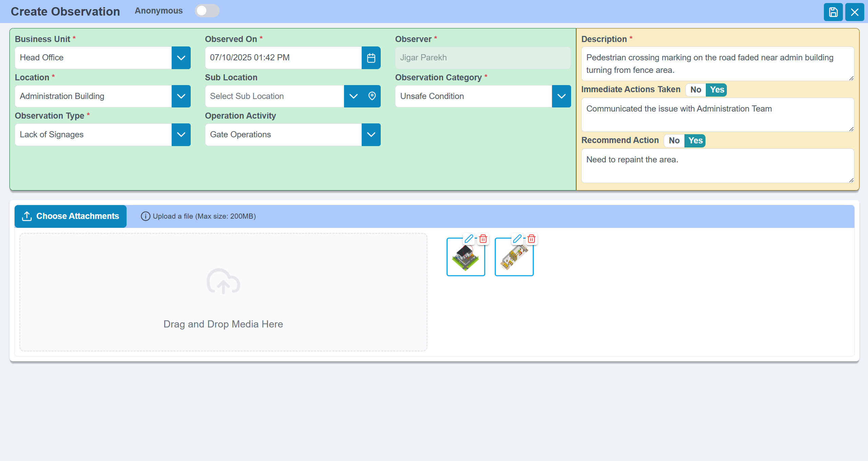This screenshot has height=461, width=868.
Task: Delete the second attachment with trash icon
Action: click(x=531, y=239)
